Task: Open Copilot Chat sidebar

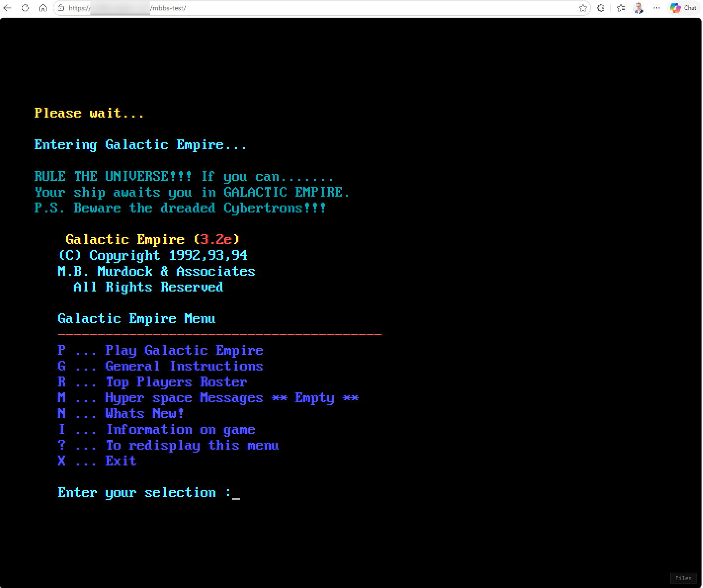Action: pos(683,8)
